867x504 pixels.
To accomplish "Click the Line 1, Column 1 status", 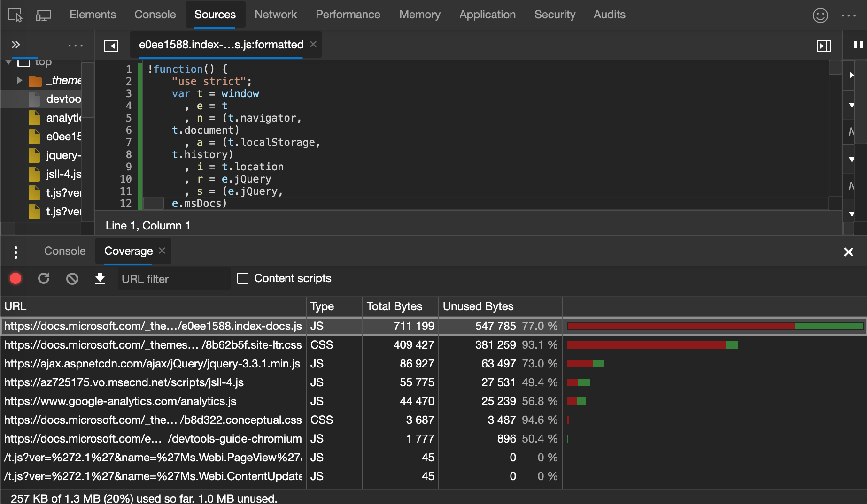I will click(148, 226).
